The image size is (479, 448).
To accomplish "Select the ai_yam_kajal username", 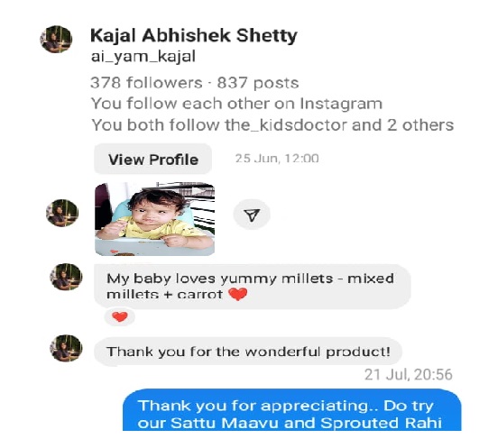I will tap(143, 57).
